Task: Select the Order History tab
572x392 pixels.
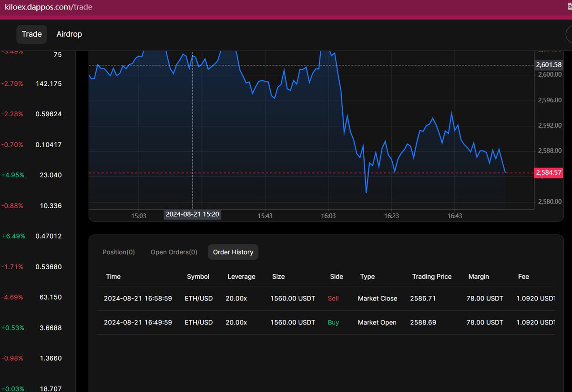Action: (x=233, y=252)
